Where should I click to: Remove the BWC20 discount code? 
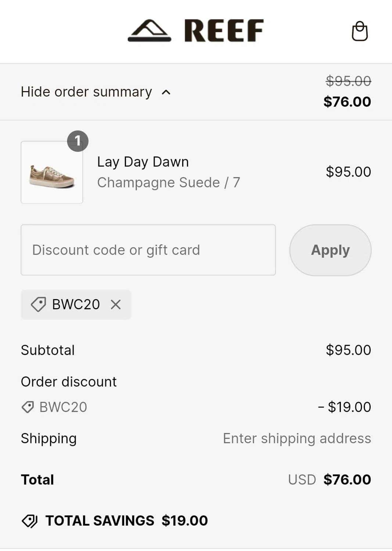116,305
